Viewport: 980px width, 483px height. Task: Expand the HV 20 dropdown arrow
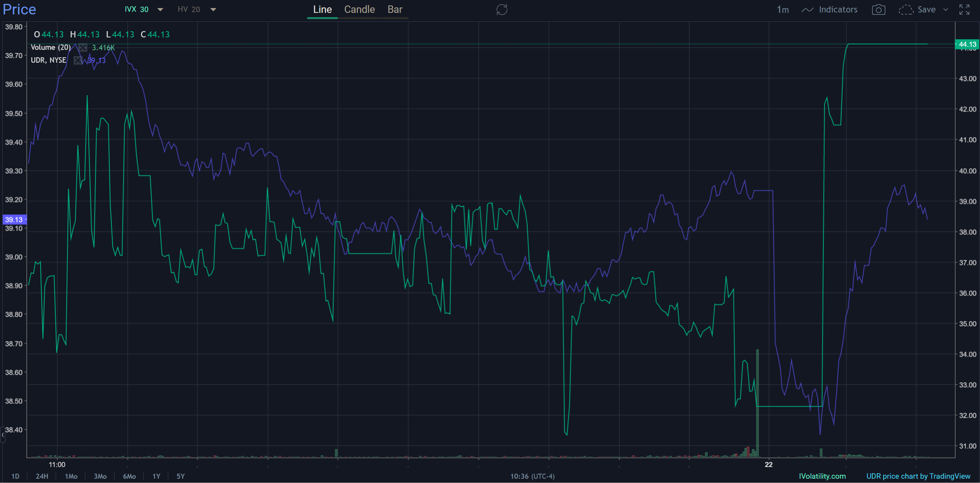tap(213, 10)
